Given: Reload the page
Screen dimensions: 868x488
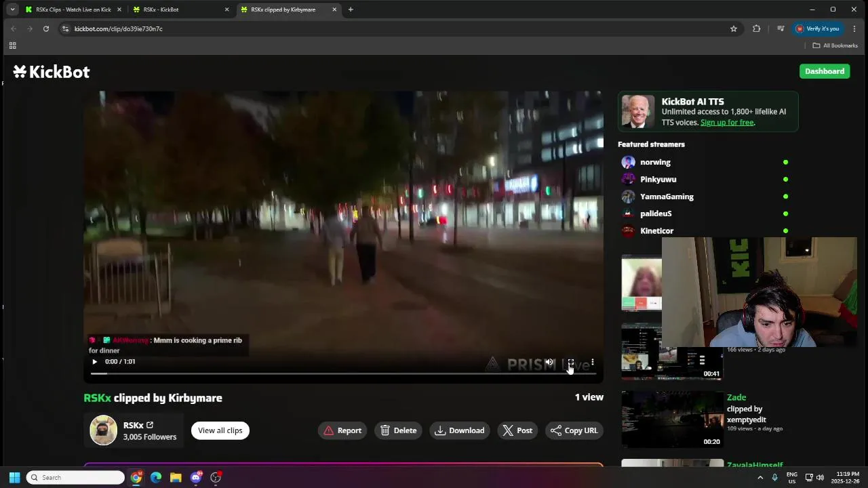Looking at the screenshot, I should click(46, 28).
